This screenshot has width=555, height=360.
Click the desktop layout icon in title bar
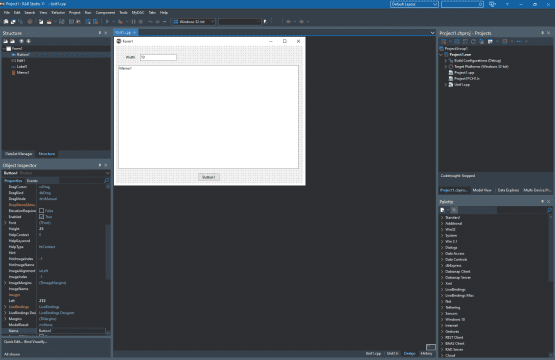coord(492,4)
